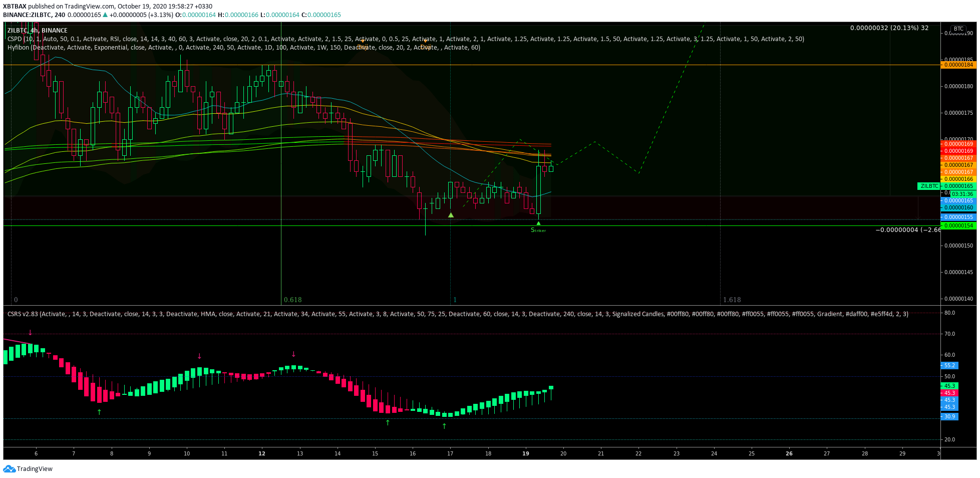This screenshot has height=478, width=980.
Task: Click the Fibonacci time zone label 0
Action: click(x=16, y=300)
